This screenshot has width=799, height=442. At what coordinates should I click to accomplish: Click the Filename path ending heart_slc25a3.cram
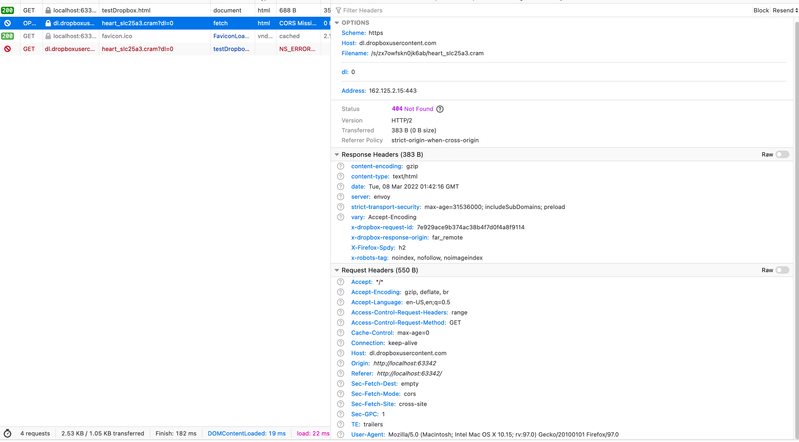click(x=427, y=53)
